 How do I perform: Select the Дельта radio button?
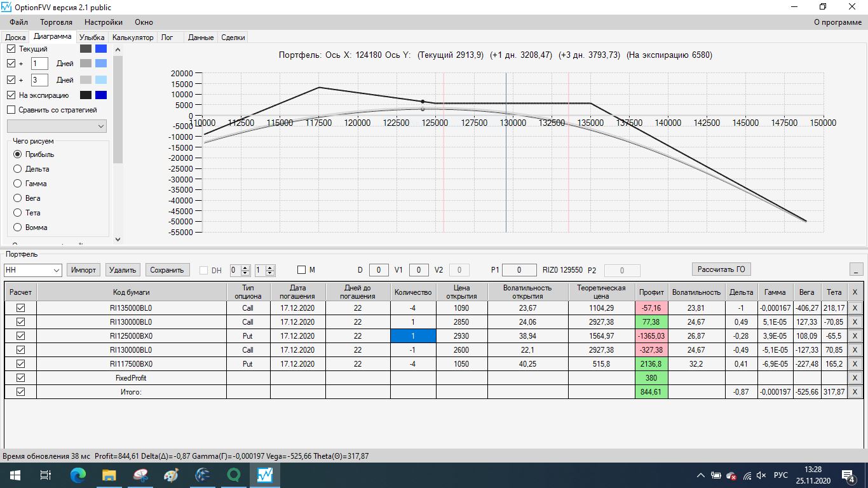tap(17, 169)
